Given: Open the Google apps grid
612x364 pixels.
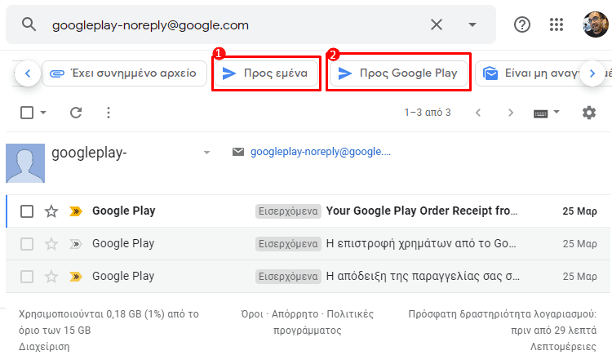Looking at the screenshot, I should pyautogui.click(x=557, y=24).
